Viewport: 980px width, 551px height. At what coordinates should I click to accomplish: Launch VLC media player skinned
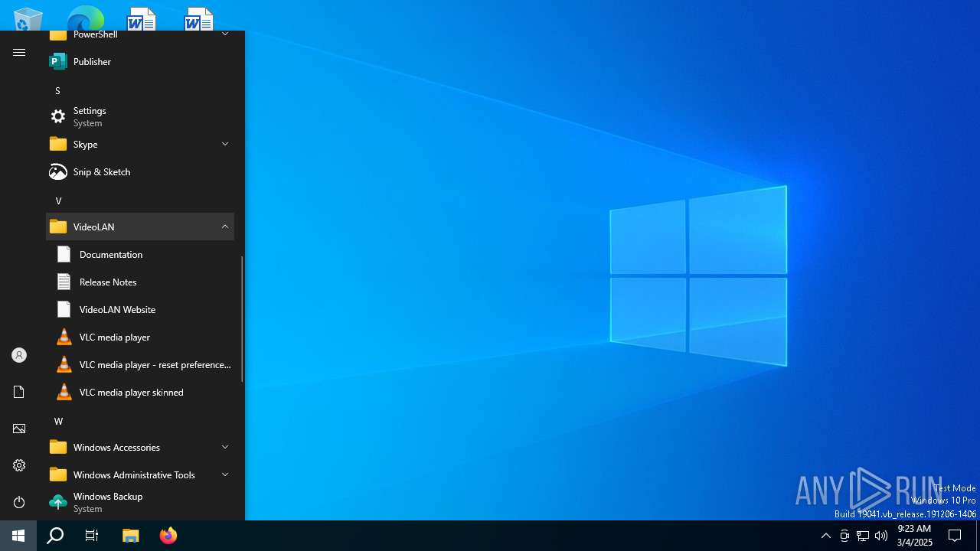140,392
